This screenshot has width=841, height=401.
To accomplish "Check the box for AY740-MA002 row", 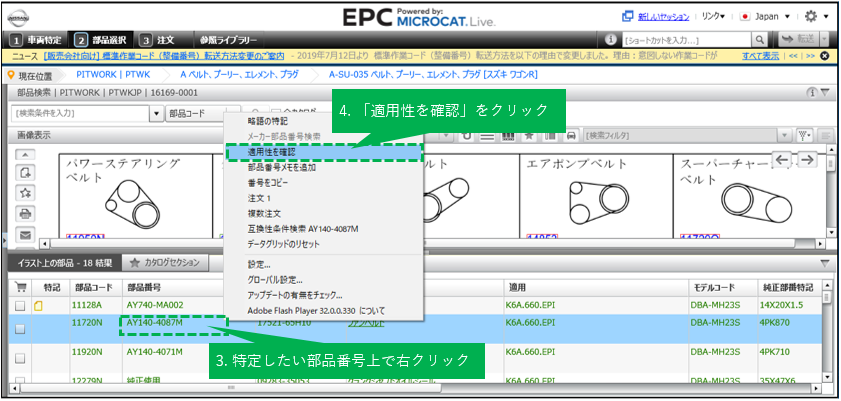I will (x=20, y=306).
